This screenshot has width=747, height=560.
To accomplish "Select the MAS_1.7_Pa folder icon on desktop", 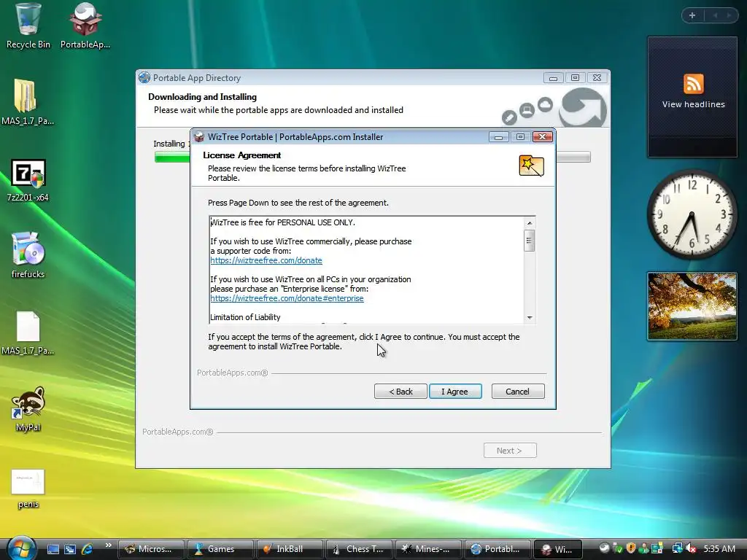I will [28, 102].
